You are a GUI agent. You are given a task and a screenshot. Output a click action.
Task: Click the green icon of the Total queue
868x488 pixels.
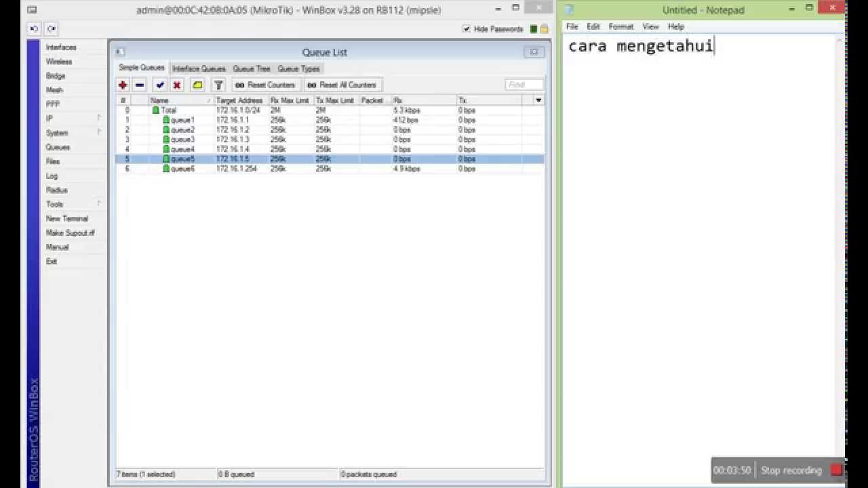pos(156,110)
